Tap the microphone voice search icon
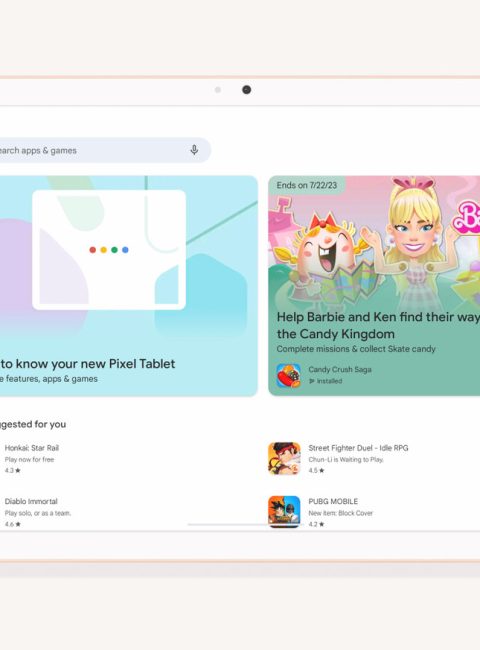 194,150
